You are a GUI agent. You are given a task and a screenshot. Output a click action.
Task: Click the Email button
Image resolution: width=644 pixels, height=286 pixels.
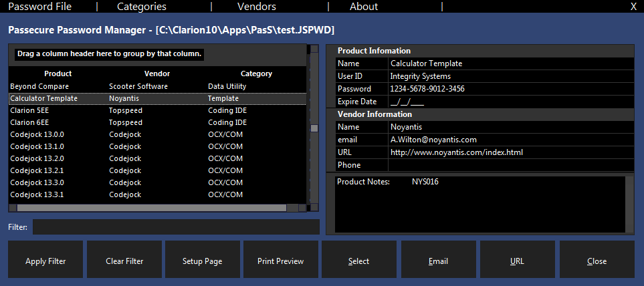[438, 261]
